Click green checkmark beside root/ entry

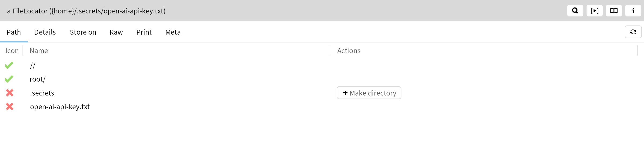pyautogui.click(x=9, y=79)
